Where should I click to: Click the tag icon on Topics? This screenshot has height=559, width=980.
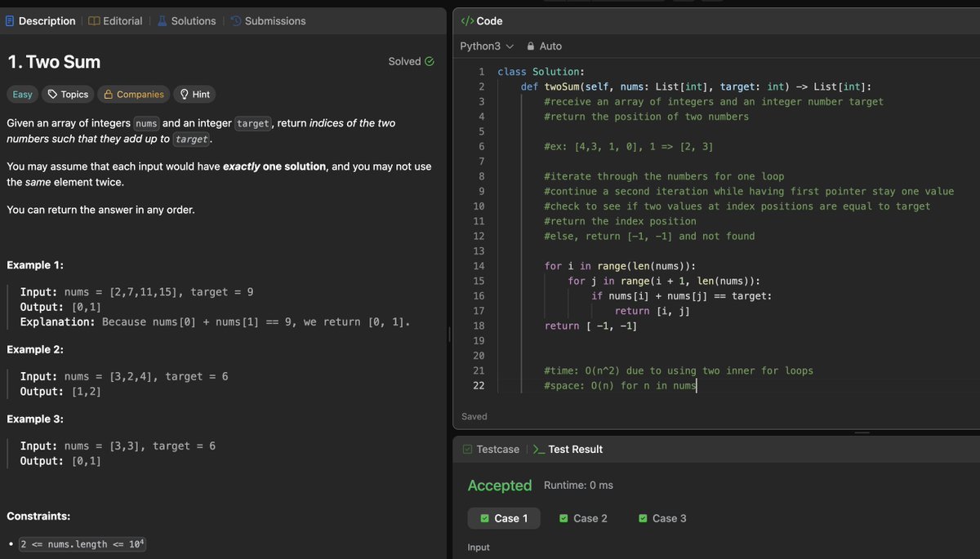click(x=53, y=95)
